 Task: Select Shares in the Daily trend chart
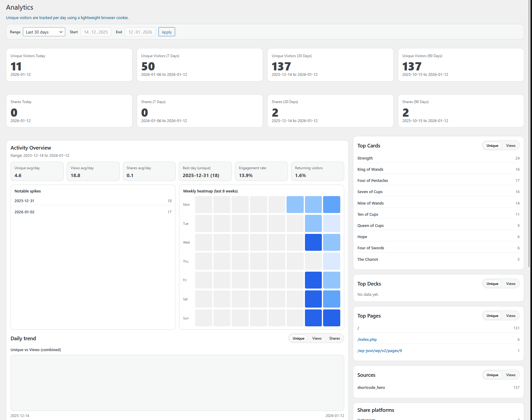pos(334,338)
